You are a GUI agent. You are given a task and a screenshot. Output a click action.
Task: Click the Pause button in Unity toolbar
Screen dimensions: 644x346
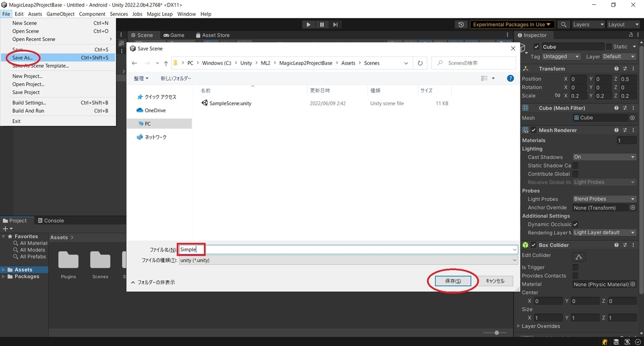point(322,25)
